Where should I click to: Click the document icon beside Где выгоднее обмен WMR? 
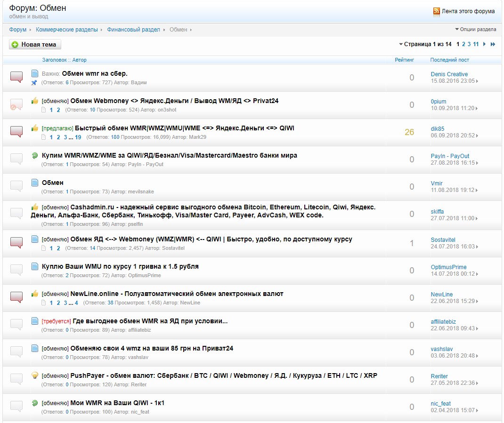pos(35,321)
